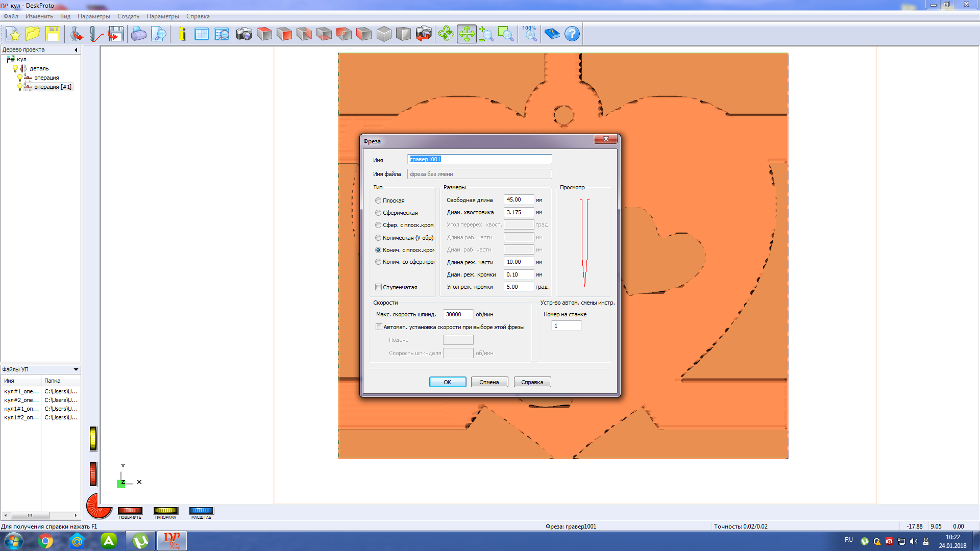Open the Файлы УП panel dropdown
Image resolution: width=980 pixels, height=551 pixels.
pos(76,369)
